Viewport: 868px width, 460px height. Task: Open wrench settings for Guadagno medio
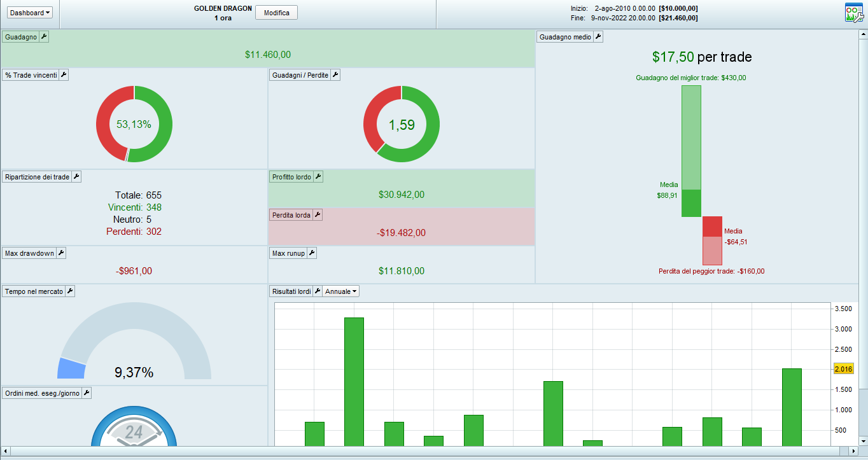[598, 37]
